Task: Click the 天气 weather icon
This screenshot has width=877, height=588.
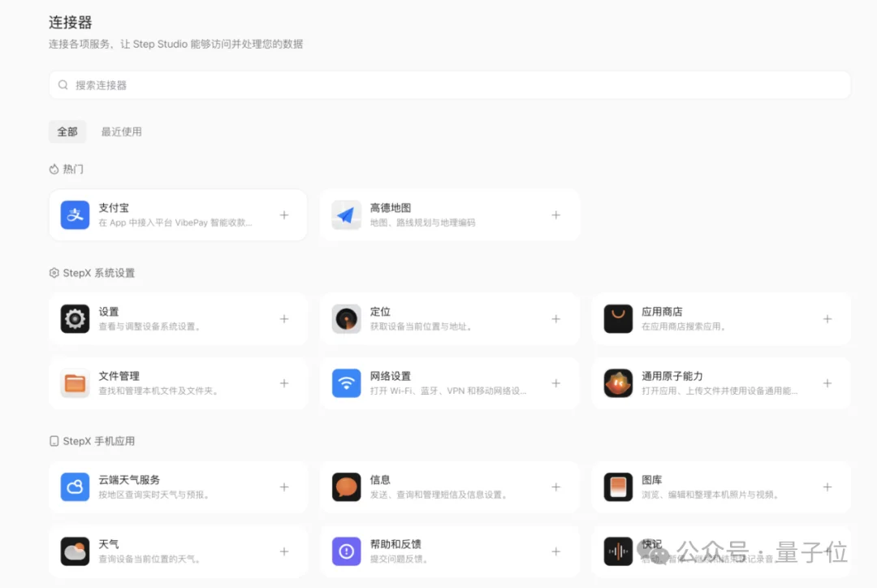Action: (75, 551)
